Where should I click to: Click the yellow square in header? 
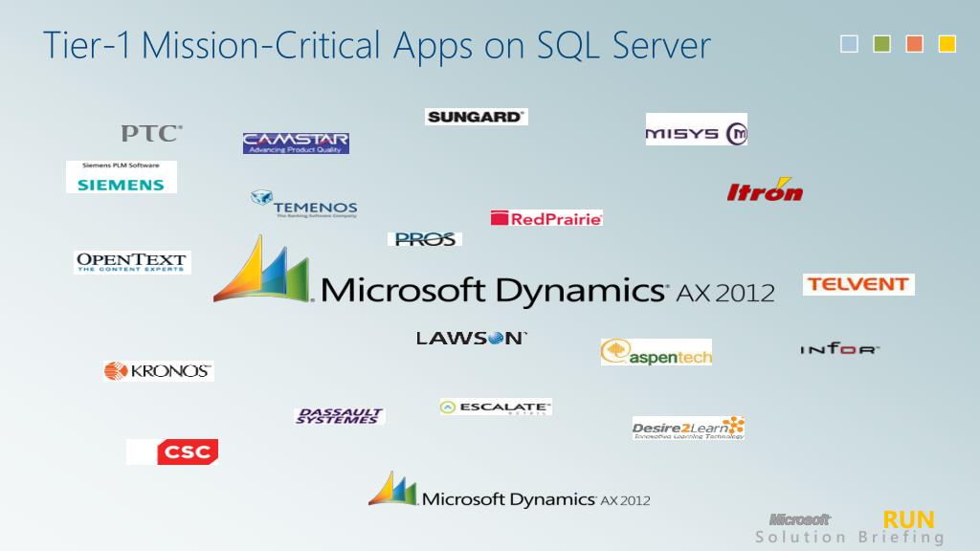pyautogui.click(x=947, y=44)
